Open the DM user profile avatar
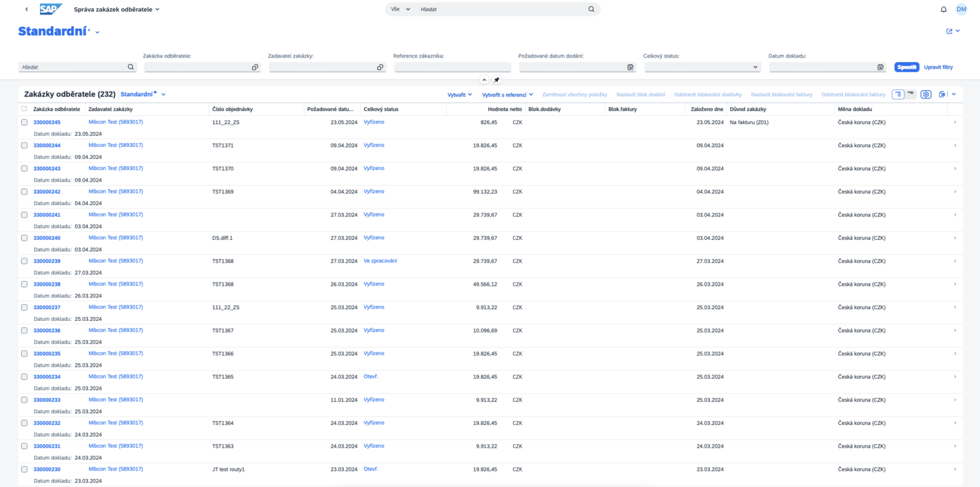This screenshot has width=980, height=487. point(961,9)
